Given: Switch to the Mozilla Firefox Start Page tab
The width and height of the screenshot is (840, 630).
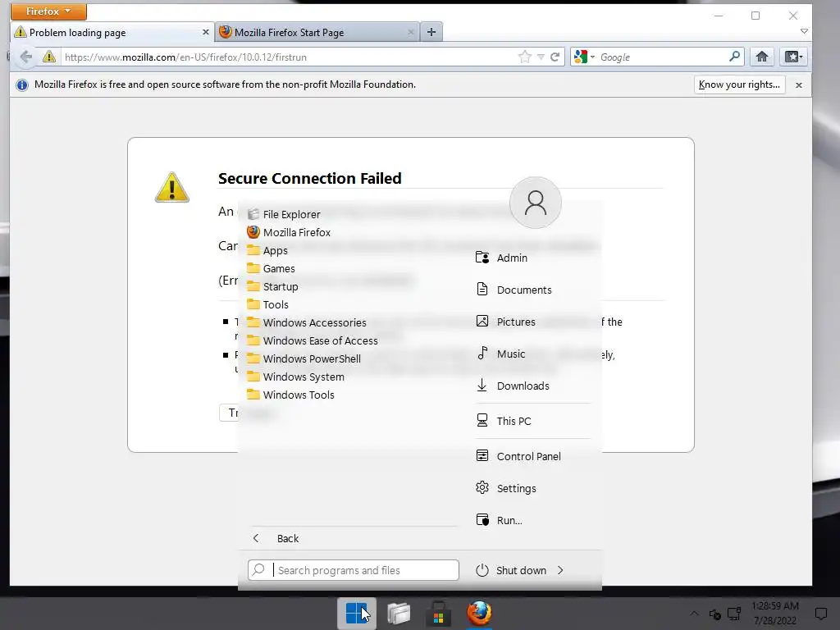Looking at the screenshot, I should 317,33.
